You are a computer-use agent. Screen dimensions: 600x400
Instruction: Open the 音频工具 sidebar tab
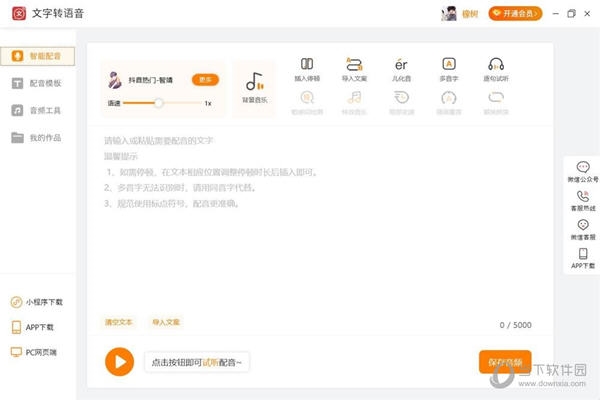38,111
